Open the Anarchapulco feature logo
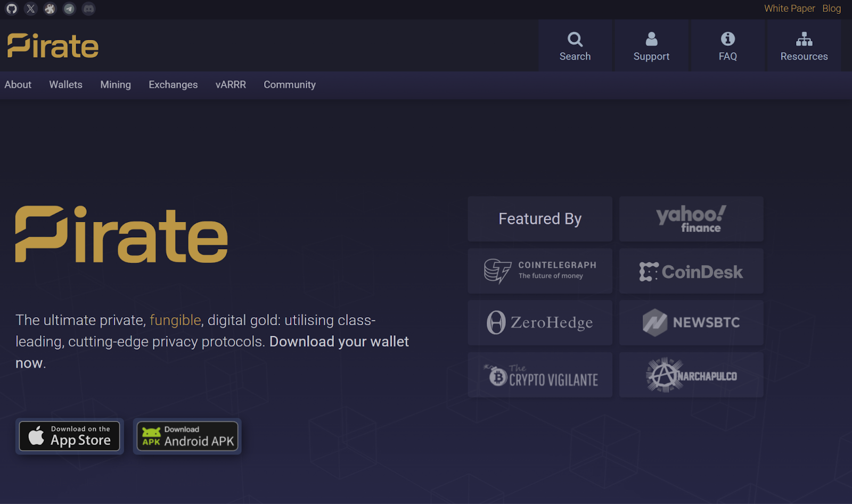 point(691,375)
